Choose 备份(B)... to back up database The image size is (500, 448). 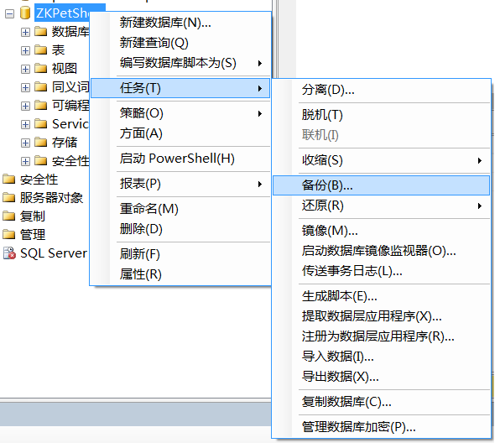382,185
